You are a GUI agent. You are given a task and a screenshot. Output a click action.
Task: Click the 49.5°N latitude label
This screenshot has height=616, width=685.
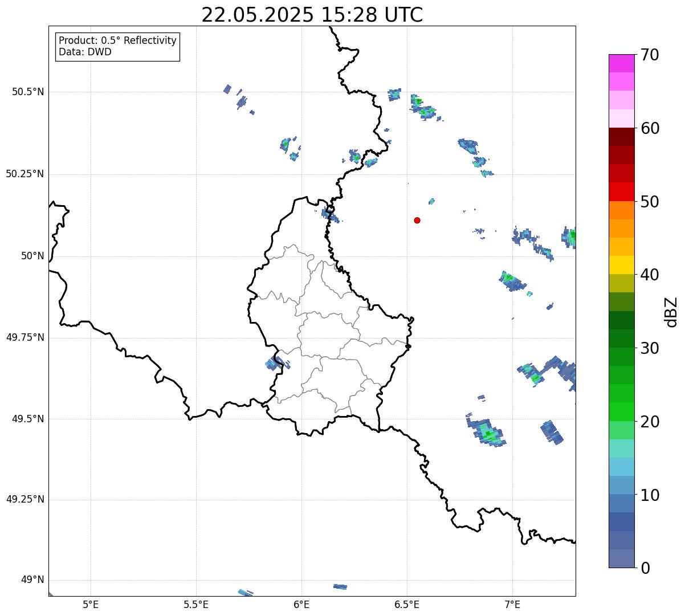click(27, 419)
